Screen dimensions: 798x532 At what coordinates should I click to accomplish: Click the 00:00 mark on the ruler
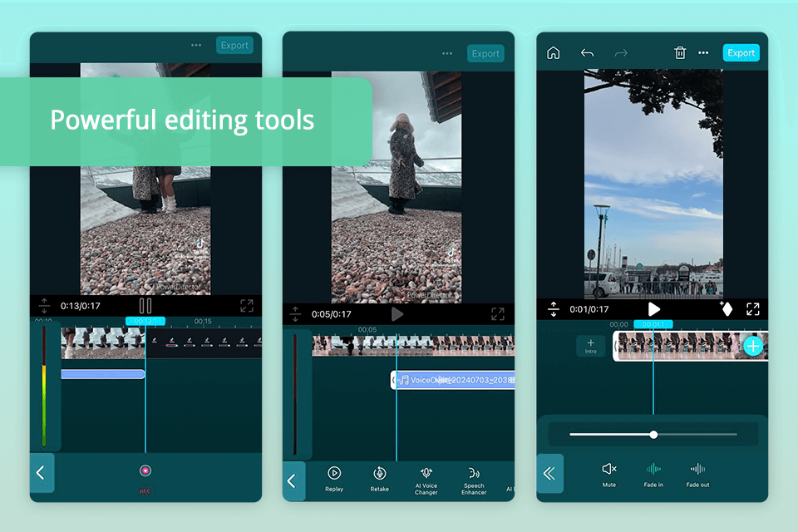(x=618, y=324)
